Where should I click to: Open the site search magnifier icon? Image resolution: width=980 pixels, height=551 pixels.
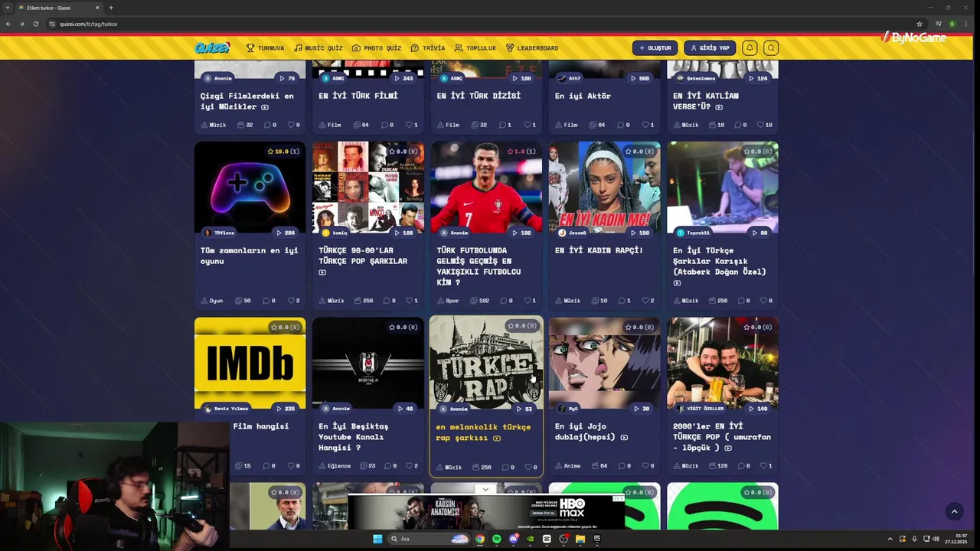tap(771, 48)
